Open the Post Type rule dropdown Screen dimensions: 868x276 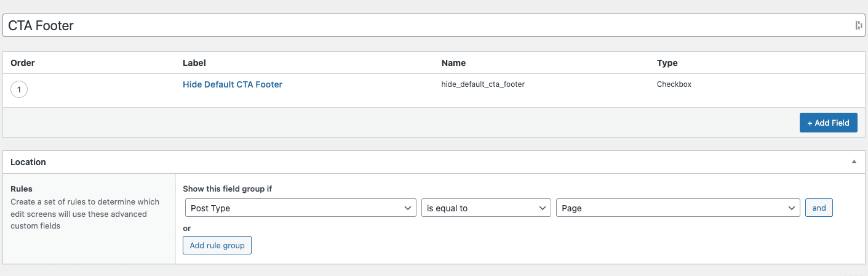pyautogui.click(x=300, y=208)
